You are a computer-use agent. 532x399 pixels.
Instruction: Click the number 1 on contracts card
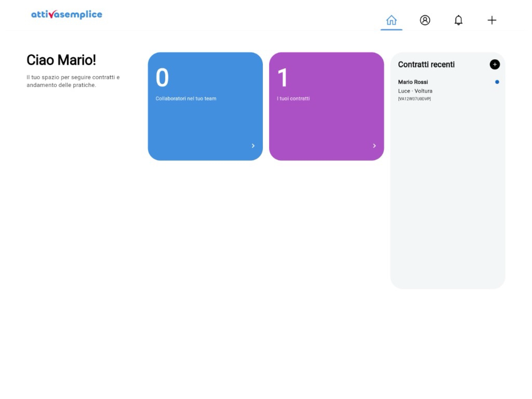(x=283, y=78)
